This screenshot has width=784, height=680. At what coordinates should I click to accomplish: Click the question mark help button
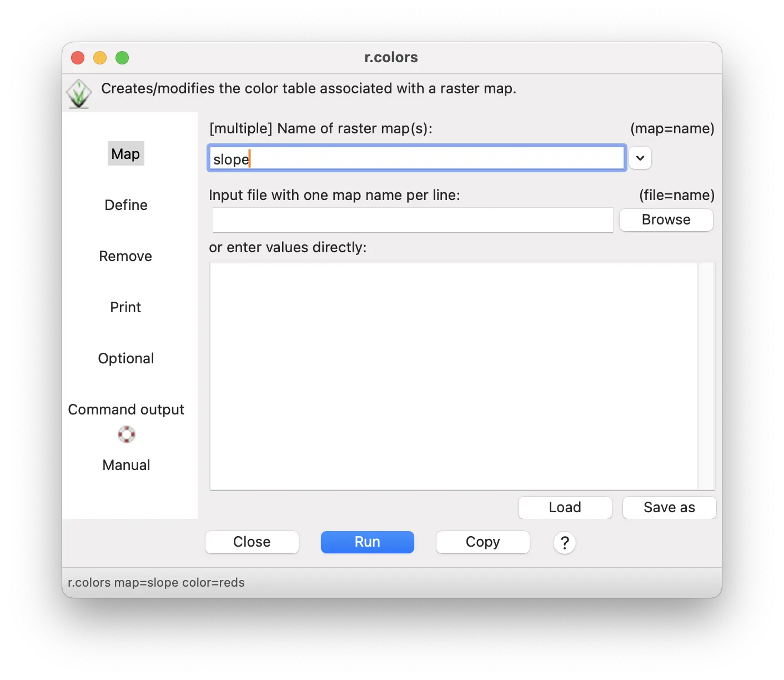coord(564,542)
